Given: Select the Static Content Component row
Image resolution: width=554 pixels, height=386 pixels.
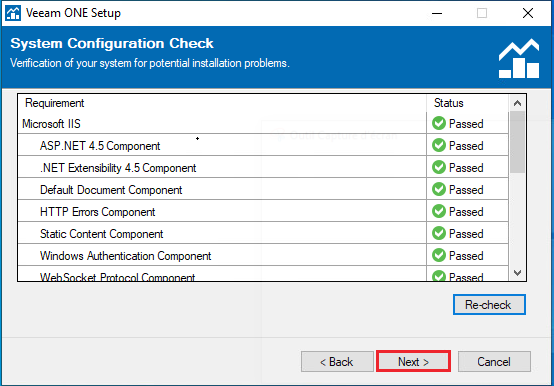Looking at the screenshot, I should click(x=263, y=233).
